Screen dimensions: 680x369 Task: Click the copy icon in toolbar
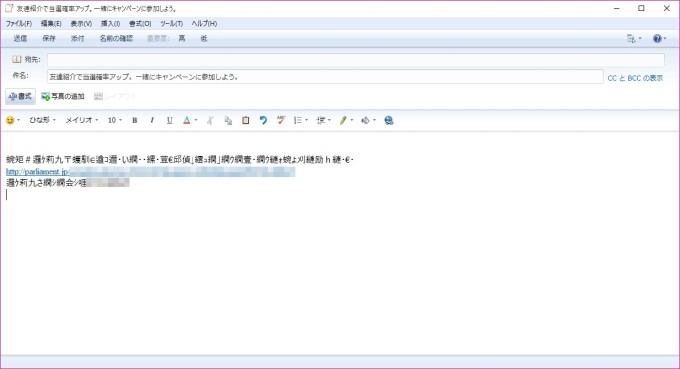pyautogui.click(x=228, y=121)
